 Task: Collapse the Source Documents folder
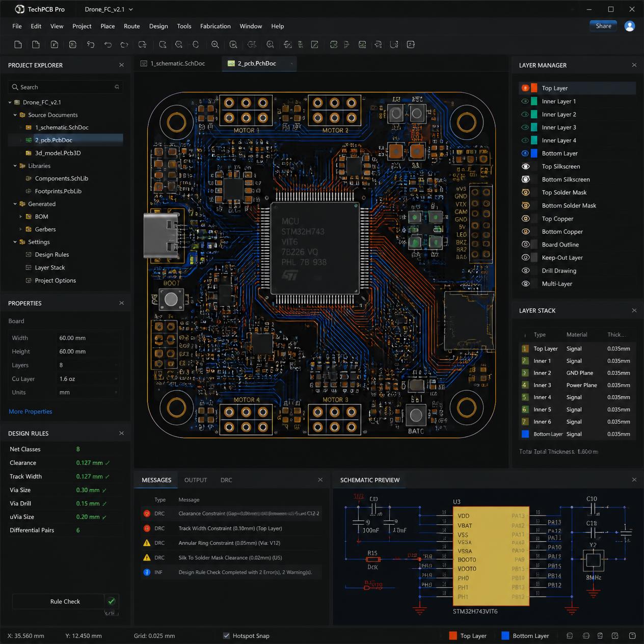pos(15,115)
